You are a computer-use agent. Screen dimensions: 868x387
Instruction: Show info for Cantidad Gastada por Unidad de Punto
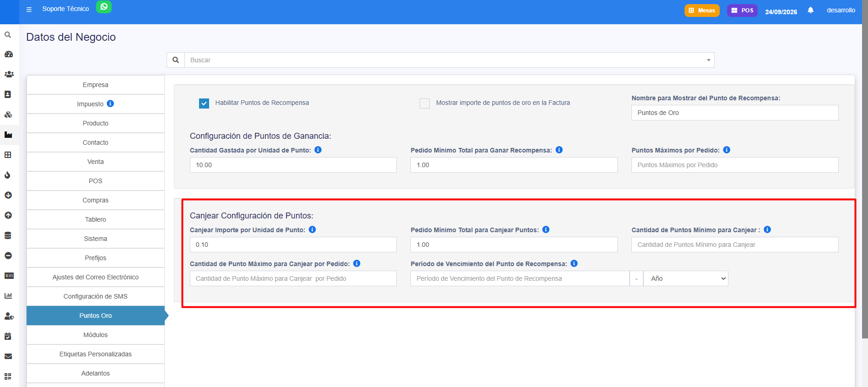point(318,150)
